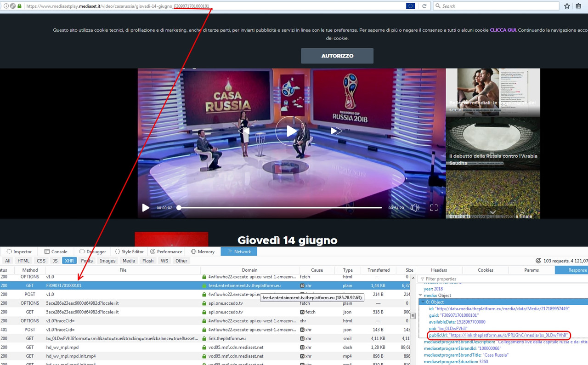The height and width of the screenshot is (365, 588).
Task: Skip back with the rewind icon on video
Action: pyautogui.click(x=244, y=131)
